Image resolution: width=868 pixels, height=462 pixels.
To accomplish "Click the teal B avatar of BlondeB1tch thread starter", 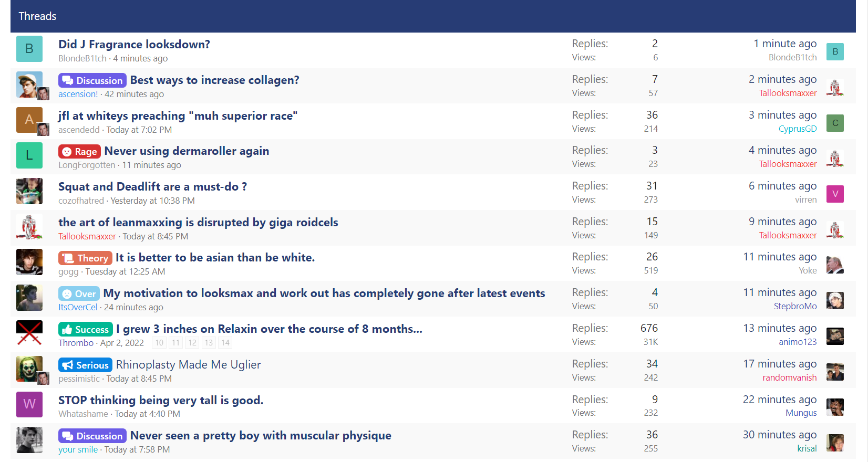I will [29, 49].
